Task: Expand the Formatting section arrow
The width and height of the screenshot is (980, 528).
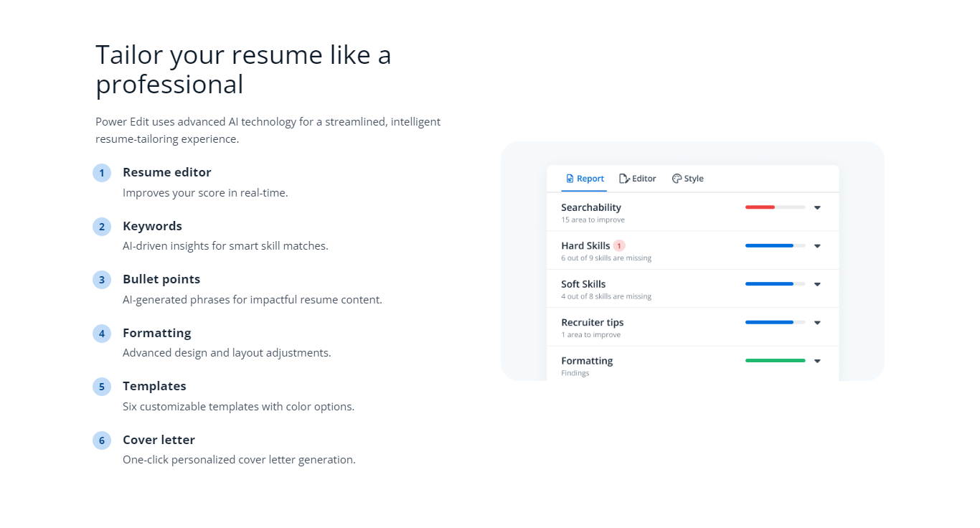Action: (x=817, y=361)
